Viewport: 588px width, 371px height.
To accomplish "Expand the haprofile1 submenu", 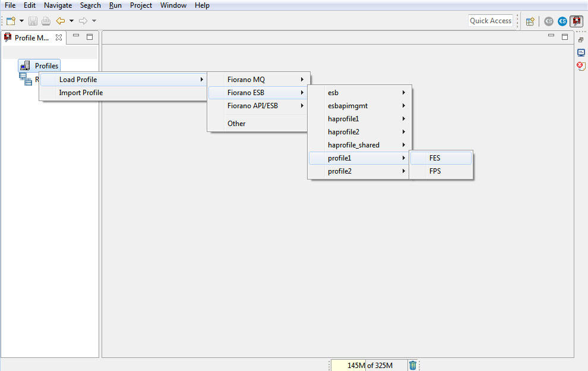I will (x=359, y=119).
